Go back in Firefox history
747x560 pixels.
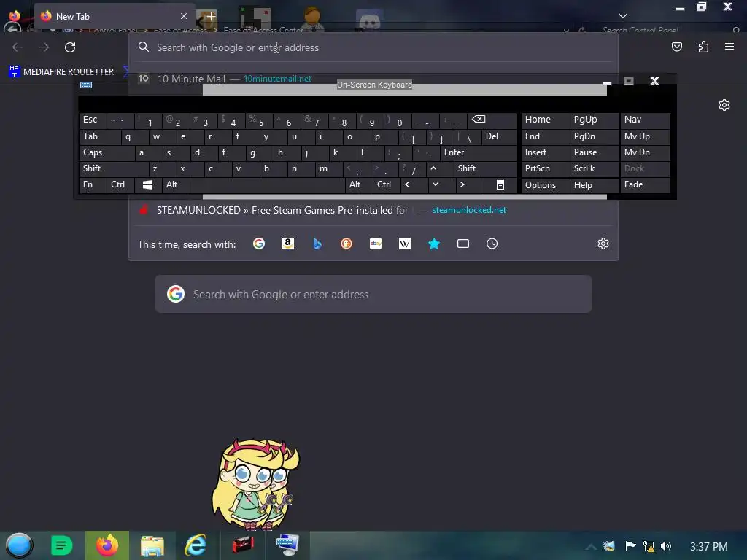click(x=18, y=47)
